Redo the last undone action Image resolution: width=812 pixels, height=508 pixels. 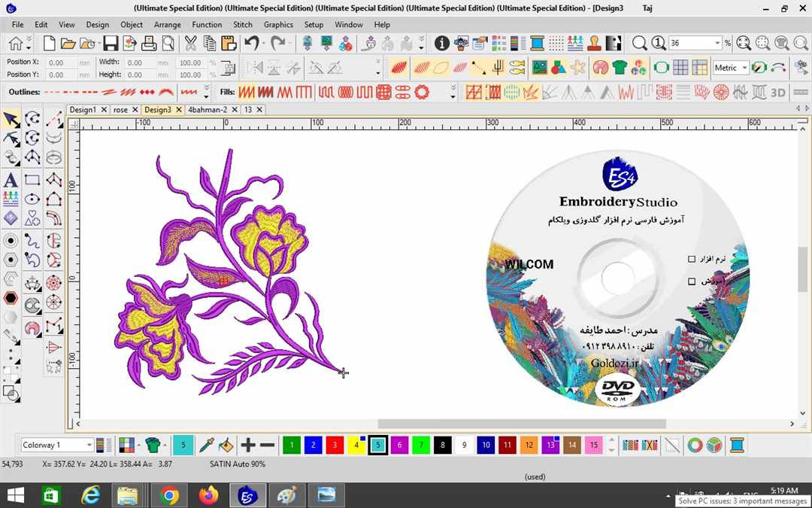pos(278,43)
